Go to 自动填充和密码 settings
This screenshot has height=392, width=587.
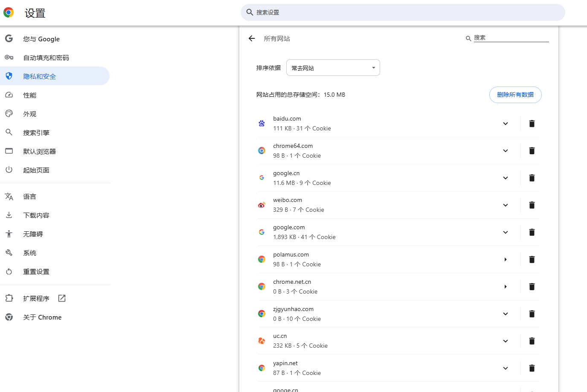pyautogui.click(x=46, y=58)
